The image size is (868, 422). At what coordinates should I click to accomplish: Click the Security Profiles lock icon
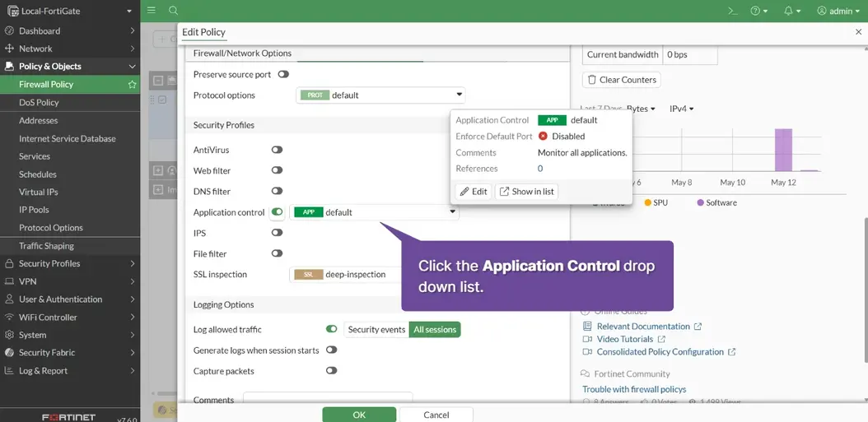click(x=9, y=263)
